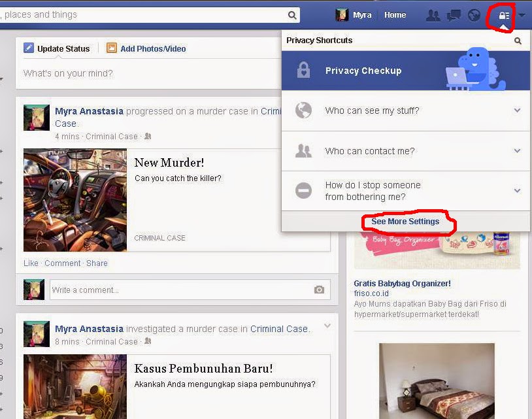Click Criminal Case link in second post headline
Image resolution: width=532 pixels, height=419 pixels.
279,329
